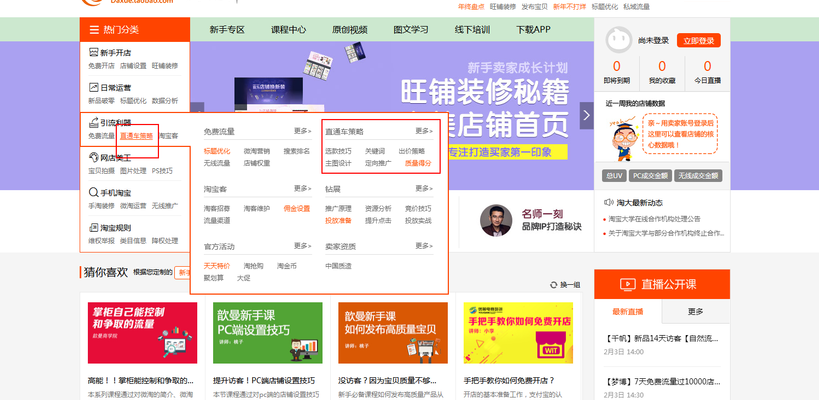
Task: Expand 更多> next to 钻展 header
Action: coord(424,188)
